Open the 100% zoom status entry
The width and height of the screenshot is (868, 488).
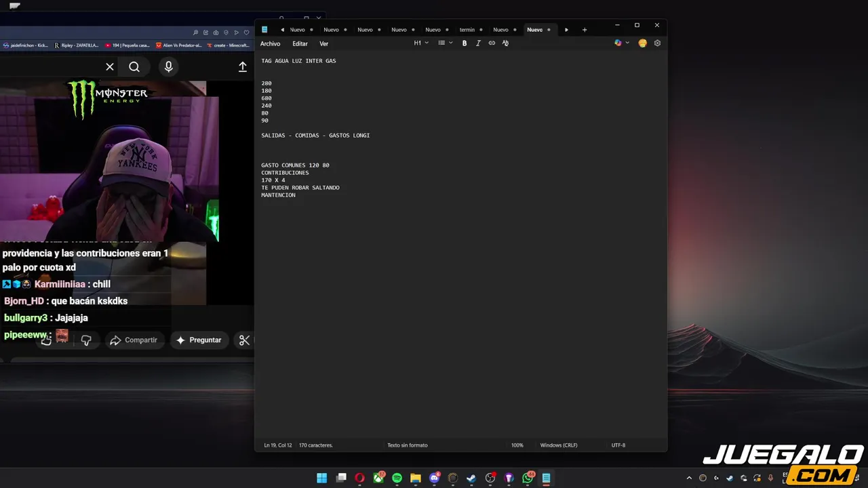click(x=517, y=445)
